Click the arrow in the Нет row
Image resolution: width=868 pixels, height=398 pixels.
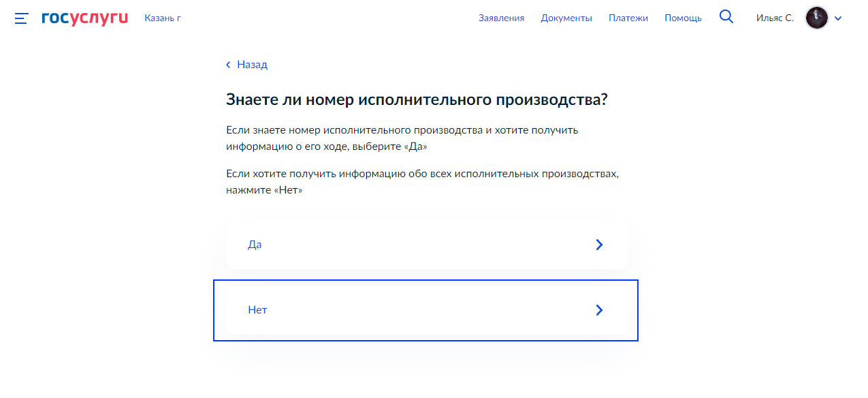[599, 310]
